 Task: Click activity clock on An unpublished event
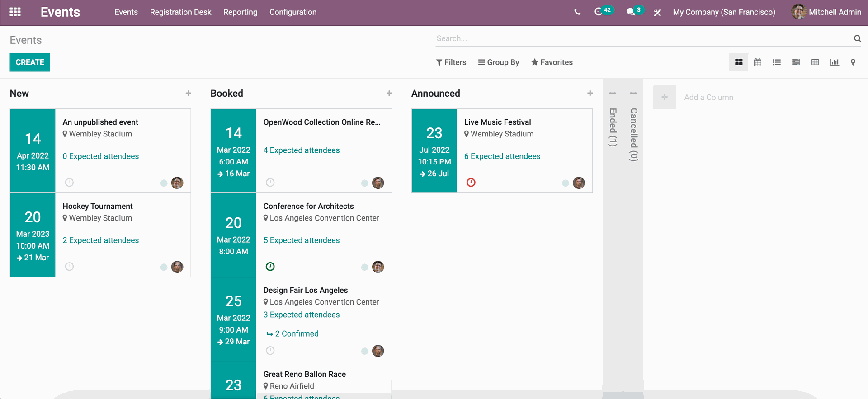[x=69, y=183]
